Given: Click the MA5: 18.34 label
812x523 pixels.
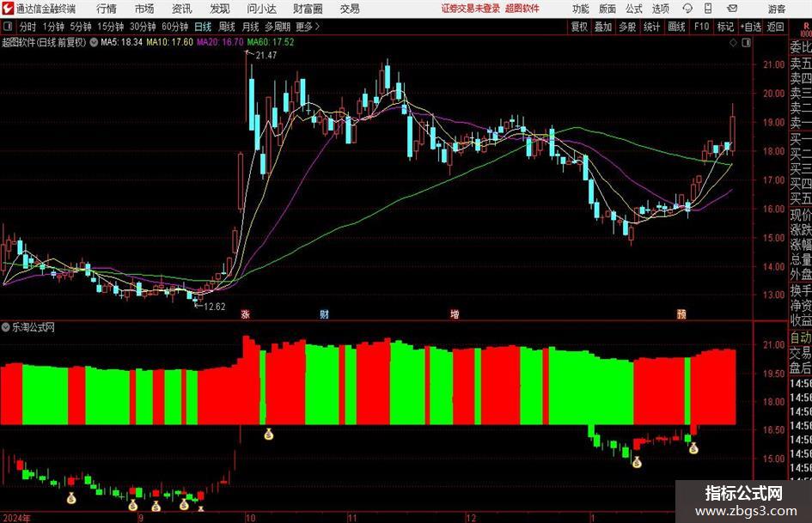Looking at the screenshot, I should [x=122, y=42].
